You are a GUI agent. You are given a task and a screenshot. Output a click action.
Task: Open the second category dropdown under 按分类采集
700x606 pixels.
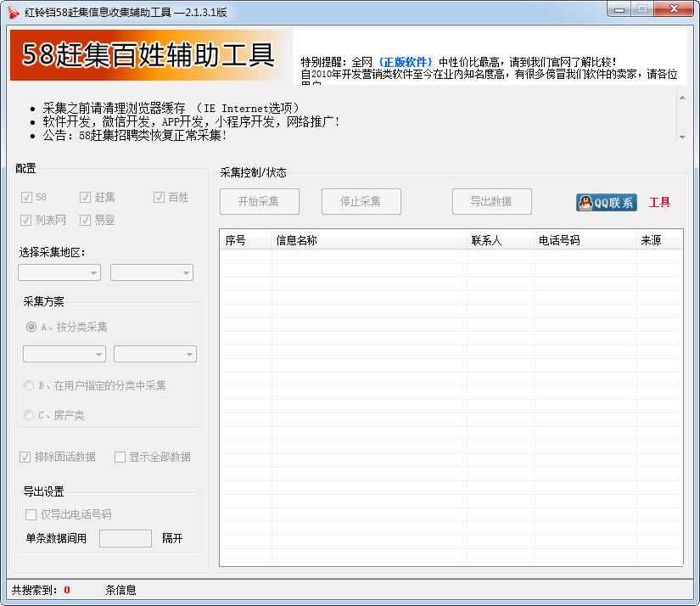coord(155,354)
